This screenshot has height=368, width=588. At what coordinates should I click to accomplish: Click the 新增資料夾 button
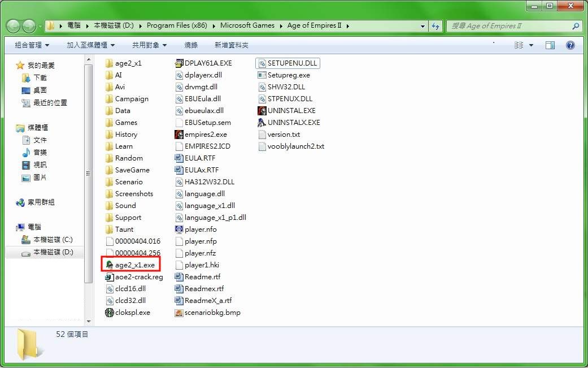(232, 45)
